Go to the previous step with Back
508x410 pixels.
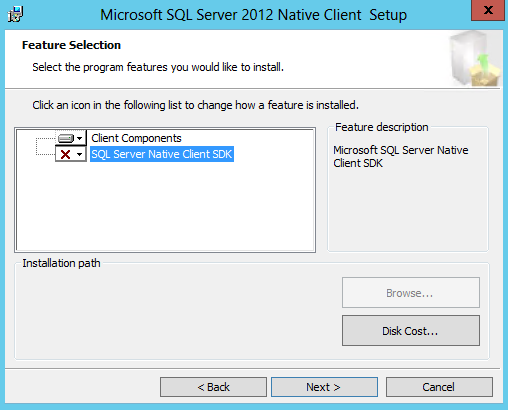[213, 387]
